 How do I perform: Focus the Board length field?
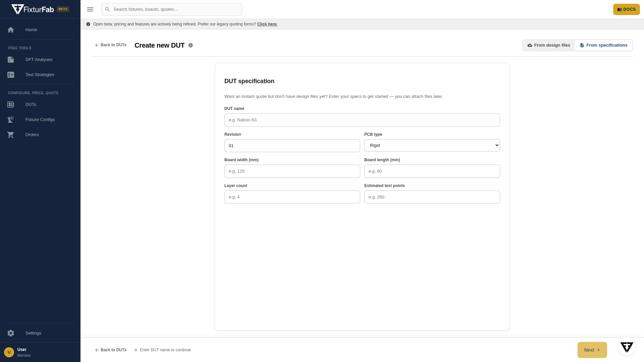[432, 171]
